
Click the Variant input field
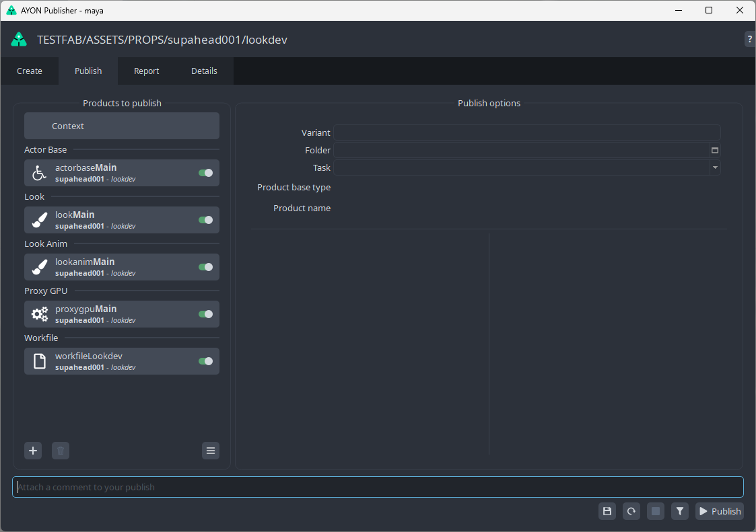(527, 132)
